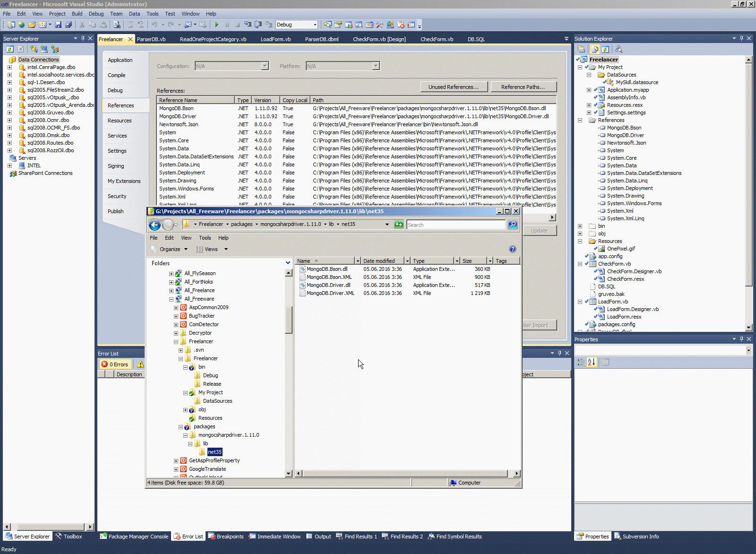This screenshot has width=756, height=554.
Task: Click the Categorized icon in the Properties panel
Action: coord(581,362)
